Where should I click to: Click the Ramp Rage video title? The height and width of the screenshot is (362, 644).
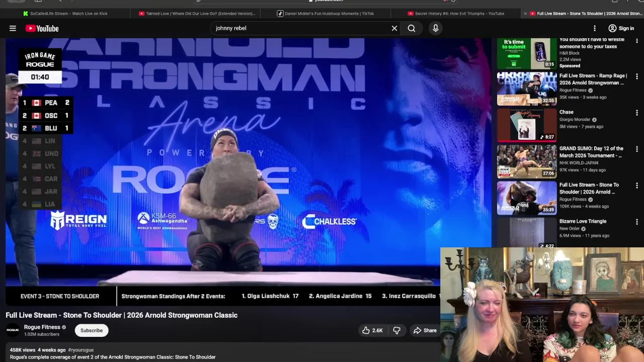[593, 79]
